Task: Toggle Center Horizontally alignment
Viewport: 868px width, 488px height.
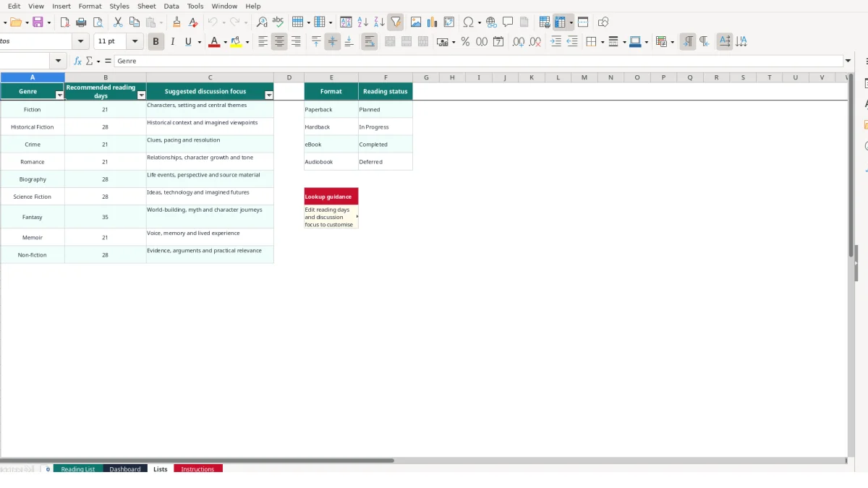Action: point(279,42)
